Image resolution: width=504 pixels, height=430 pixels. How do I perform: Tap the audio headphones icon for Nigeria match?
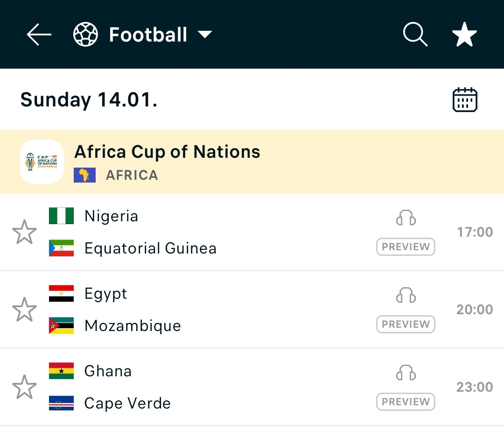[406, 218]
